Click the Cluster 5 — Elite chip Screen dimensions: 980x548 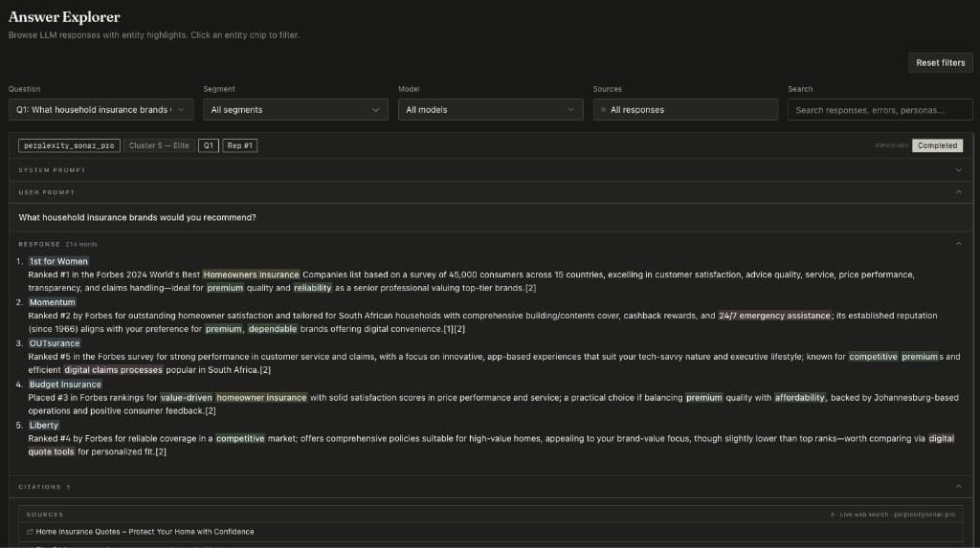tap(159, 145)
